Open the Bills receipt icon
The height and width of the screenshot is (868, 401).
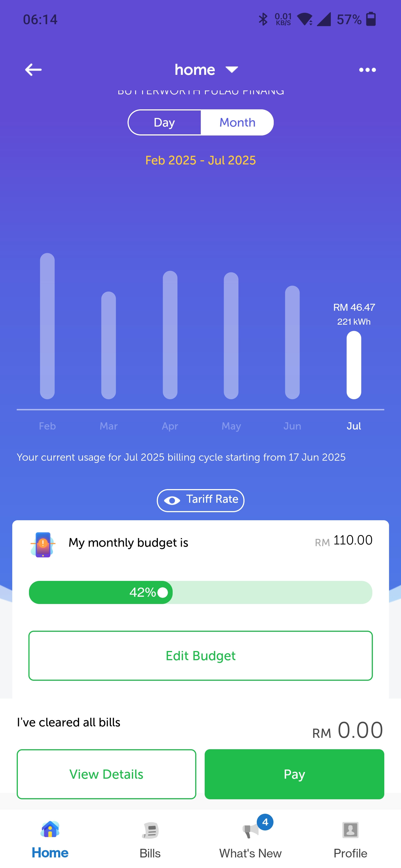tap(150, 830)
